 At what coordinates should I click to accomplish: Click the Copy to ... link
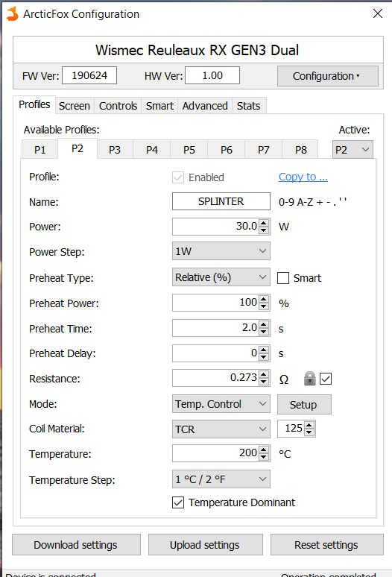click(x=303, y=177)
